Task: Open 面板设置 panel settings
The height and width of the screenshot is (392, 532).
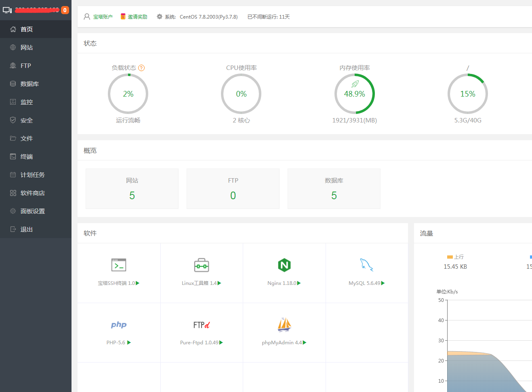Action: click(36, 211)
